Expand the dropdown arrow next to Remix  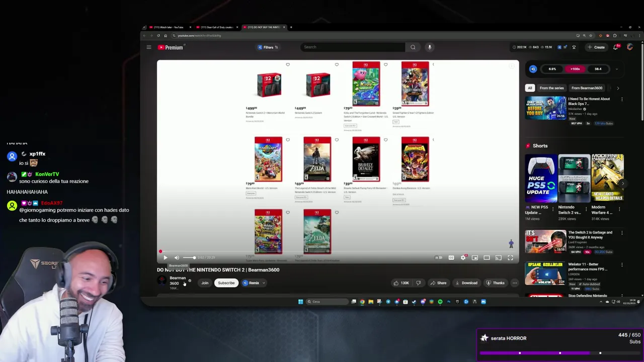(264, 283)
